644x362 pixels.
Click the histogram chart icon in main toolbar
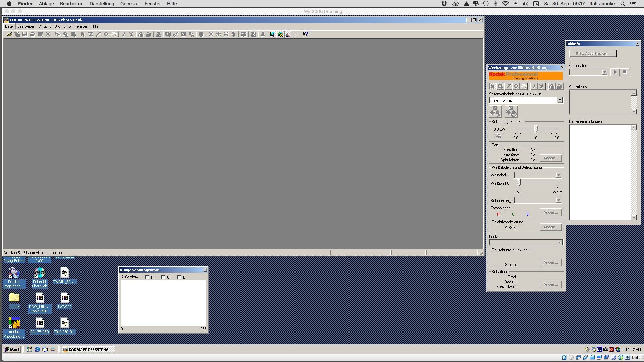click(288, 34)
